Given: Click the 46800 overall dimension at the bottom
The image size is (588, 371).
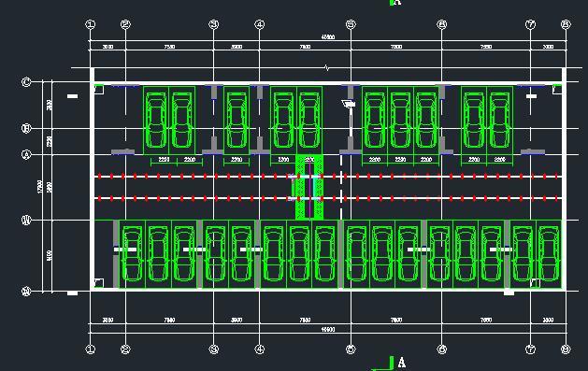Looking at the screenshot, I should point(328,329).
